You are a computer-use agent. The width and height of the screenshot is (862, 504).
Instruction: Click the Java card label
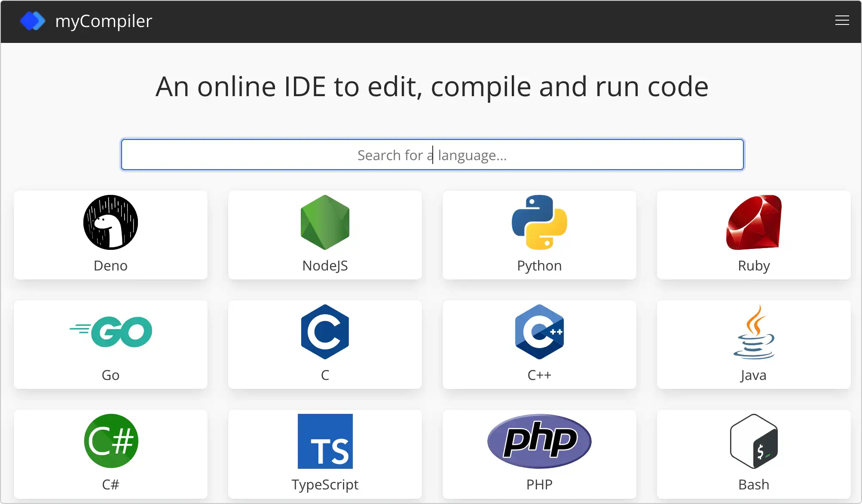coord(754,375)
